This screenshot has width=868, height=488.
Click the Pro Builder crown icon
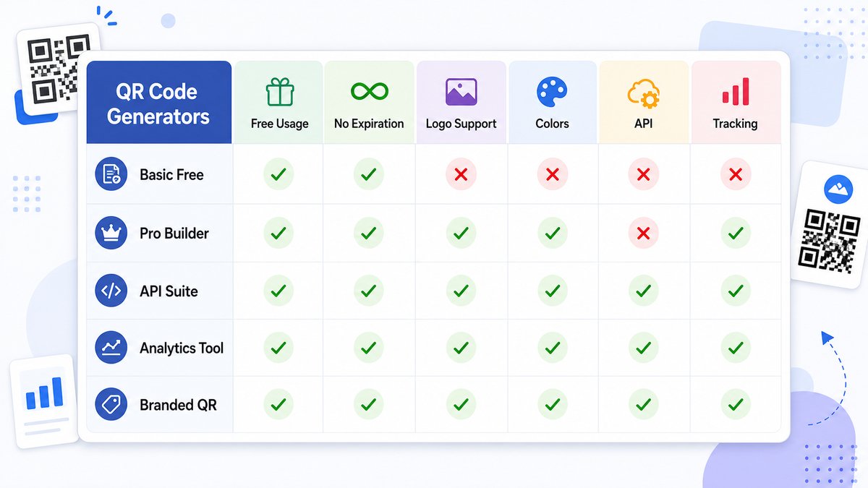[x=111, y=234]
